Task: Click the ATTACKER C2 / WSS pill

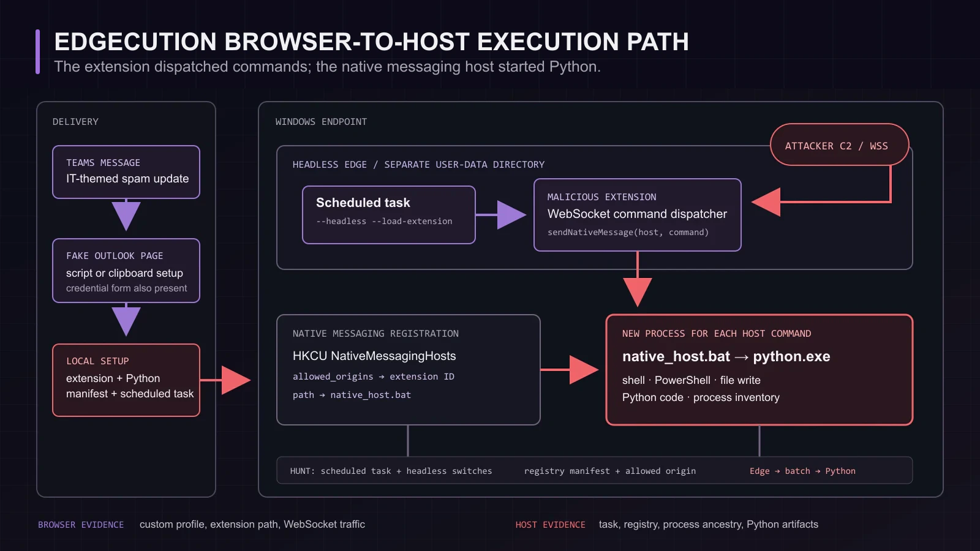Action: click(839, 145)
